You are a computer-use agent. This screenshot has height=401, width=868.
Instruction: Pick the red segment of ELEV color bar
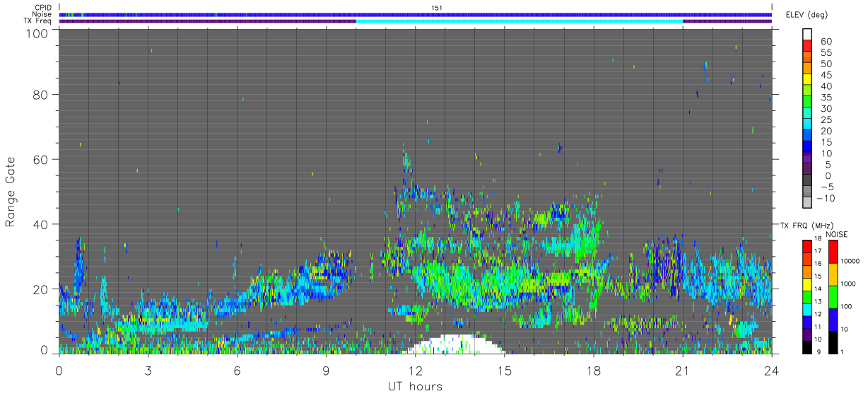pyautogui.click(x=807, y=44)
